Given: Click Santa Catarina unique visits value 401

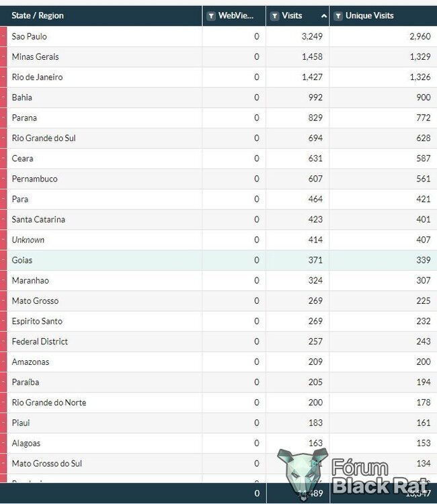Looking at the screenshot, I should [x=423, y=220].
